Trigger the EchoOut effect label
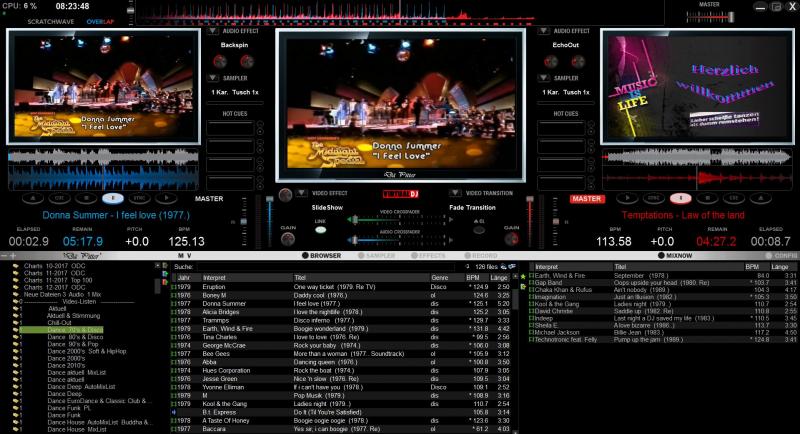Image resolution: width=800 pixels, height=434 pixels. [565, 45]
